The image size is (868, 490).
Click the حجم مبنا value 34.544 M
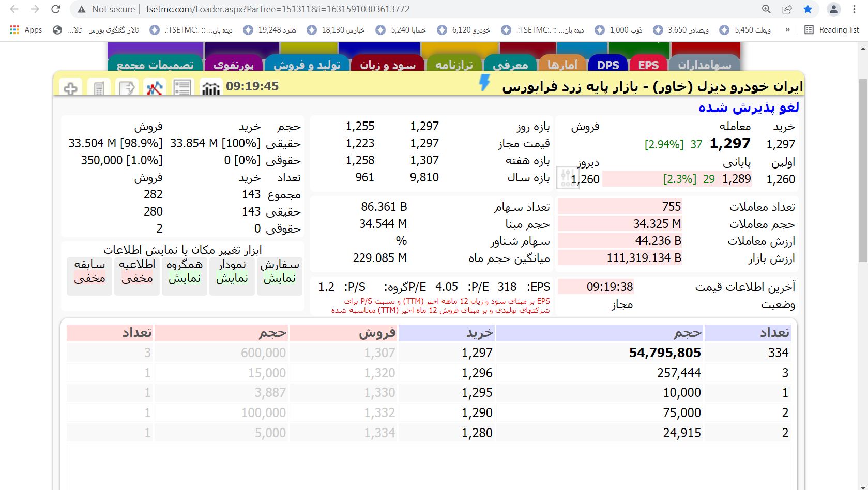click(383, 224)
